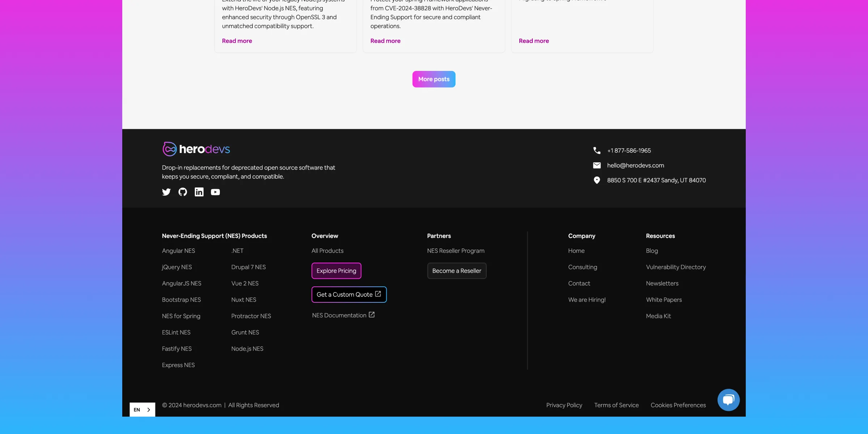This screenshot has width=868, height=434.
Task: Open Node.js NES footer link
Action: [x=247, y=349]
